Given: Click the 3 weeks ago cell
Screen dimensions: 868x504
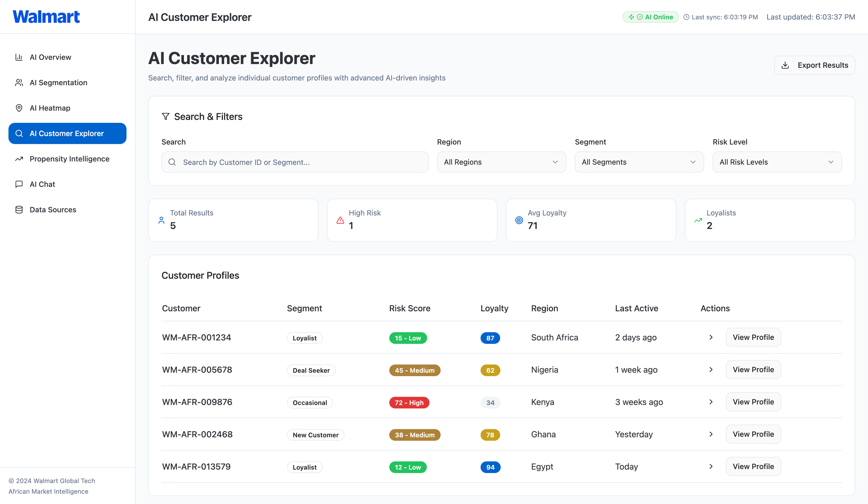Looking at the screenshot, I should (x=639, y=402).
